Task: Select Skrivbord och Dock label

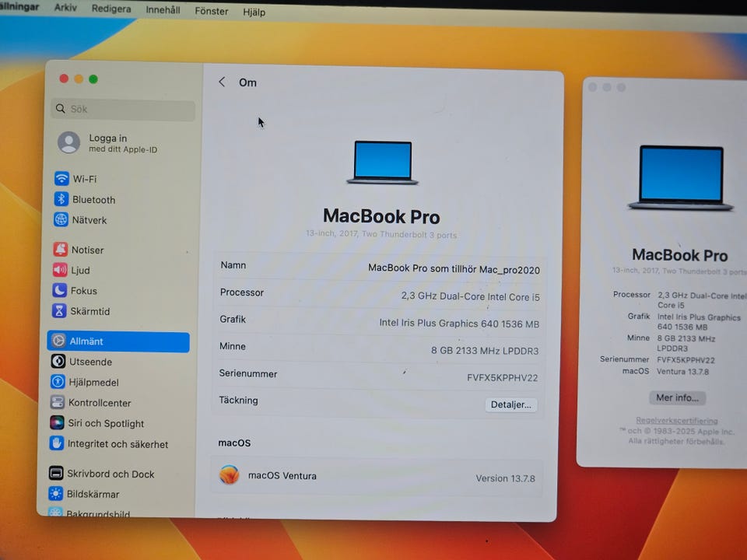Action: (x=110, y=474)
